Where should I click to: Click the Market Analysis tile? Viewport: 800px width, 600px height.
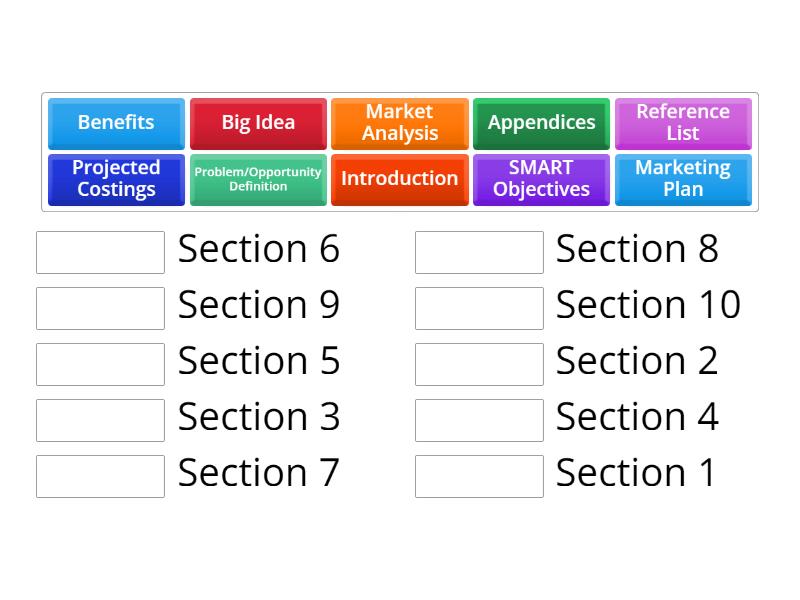click(x=399, y=123)
